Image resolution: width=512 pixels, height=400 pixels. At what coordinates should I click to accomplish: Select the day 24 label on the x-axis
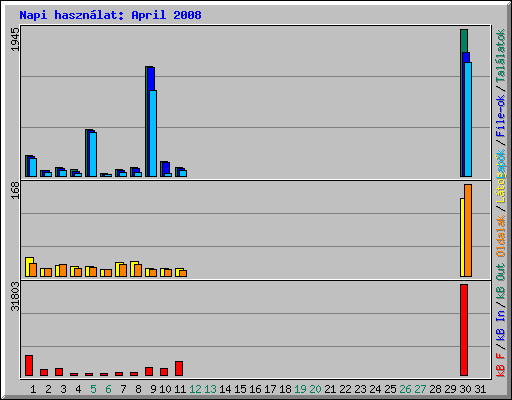pyautogui.click(x=375, y=389)
